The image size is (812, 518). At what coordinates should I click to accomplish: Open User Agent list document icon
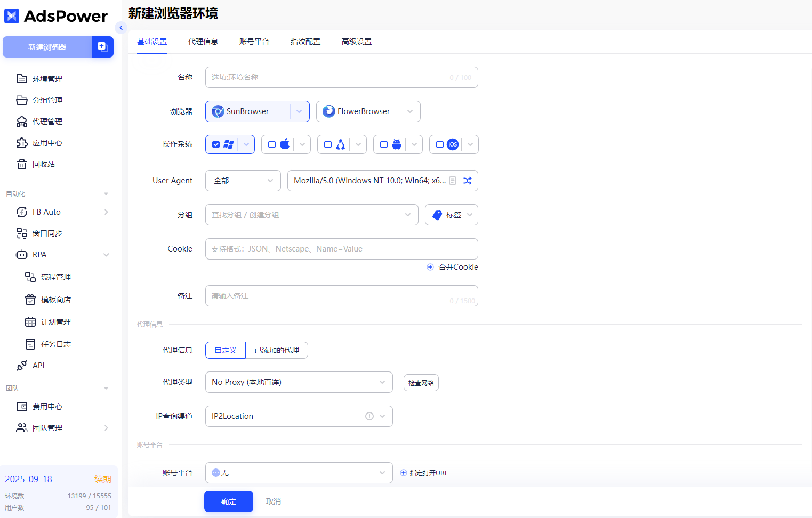(453, 181)
